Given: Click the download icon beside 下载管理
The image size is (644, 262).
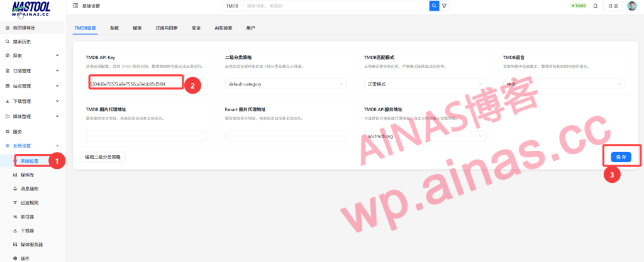Looking at the screenshot, I should tap(8, 101).
